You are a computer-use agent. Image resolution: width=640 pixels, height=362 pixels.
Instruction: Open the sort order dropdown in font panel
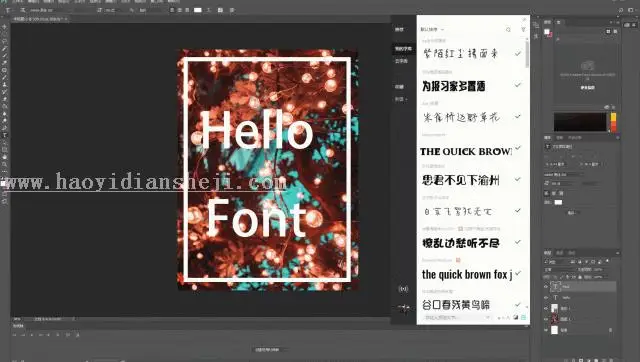tap(432, 29)
